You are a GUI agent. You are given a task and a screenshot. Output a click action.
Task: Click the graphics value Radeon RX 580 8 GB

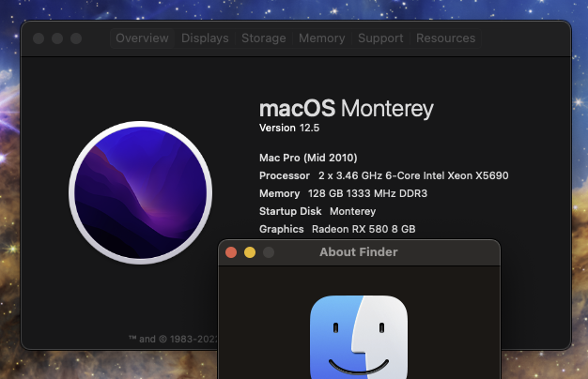click(364, 229)
